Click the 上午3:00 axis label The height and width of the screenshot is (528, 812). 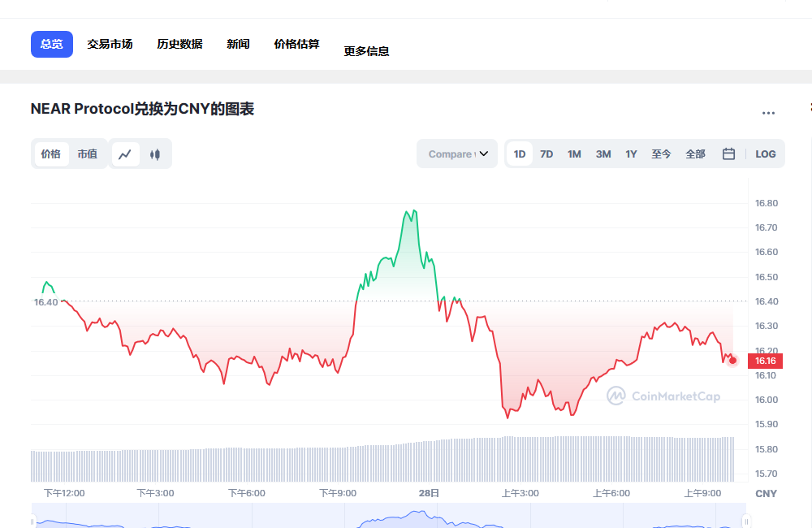[x=520, y=493]
